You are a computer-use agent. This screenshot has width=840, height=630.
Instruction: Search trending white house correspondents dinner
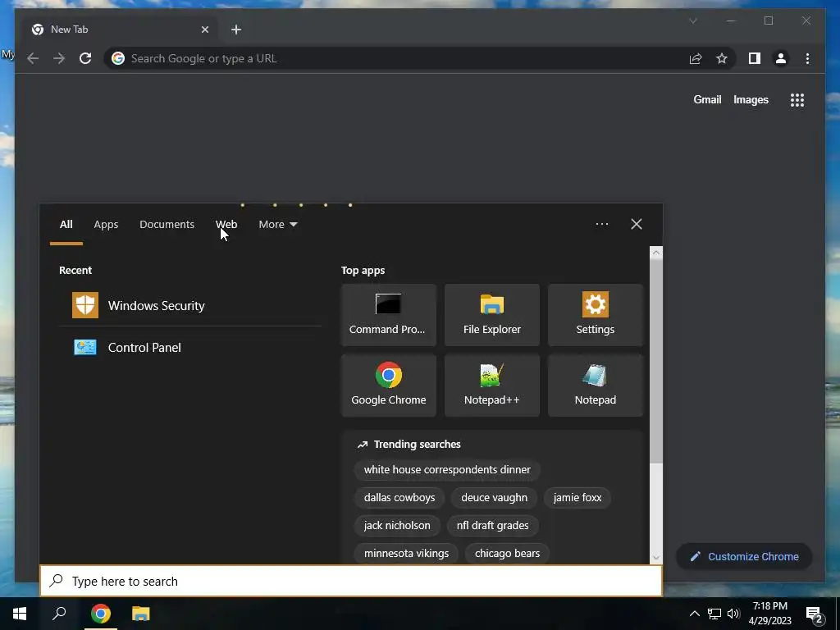click(x=447, y=470)
